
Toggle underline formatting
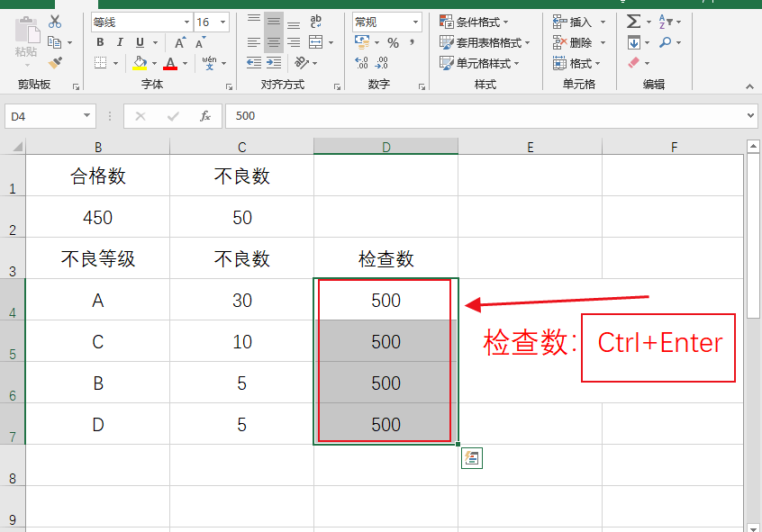tap(138, 41)
